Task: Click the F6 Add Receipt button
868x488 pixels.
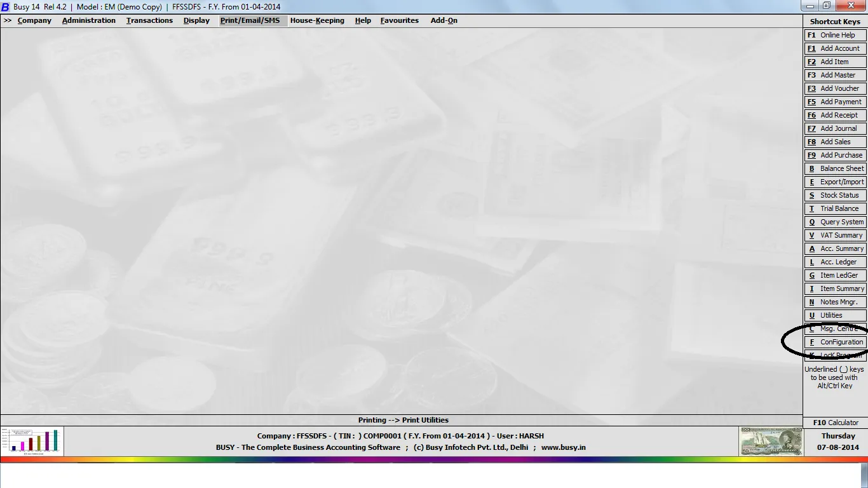Action: [835, 115]
